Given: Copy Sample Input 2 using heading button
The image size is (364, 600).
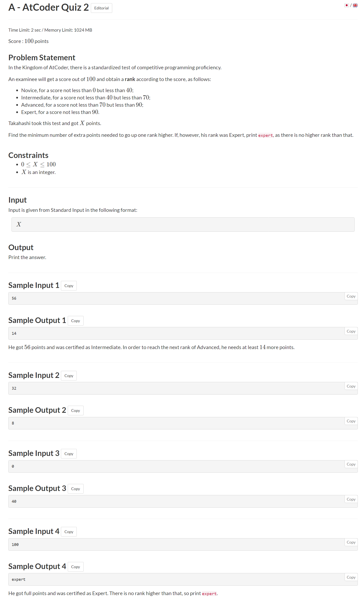Looking at the screenshot, I should pos(69,376).
